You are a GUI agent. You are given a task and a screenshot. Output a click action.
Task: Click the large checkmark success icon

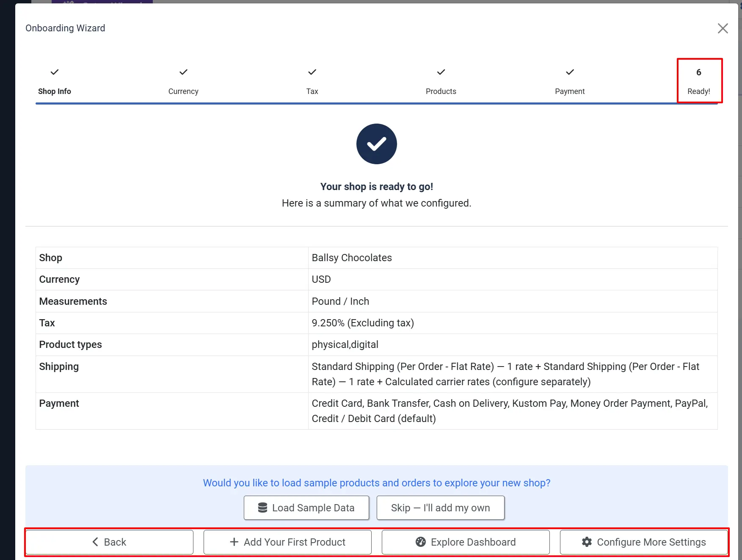pyautogui.click(x=377, y=144)
